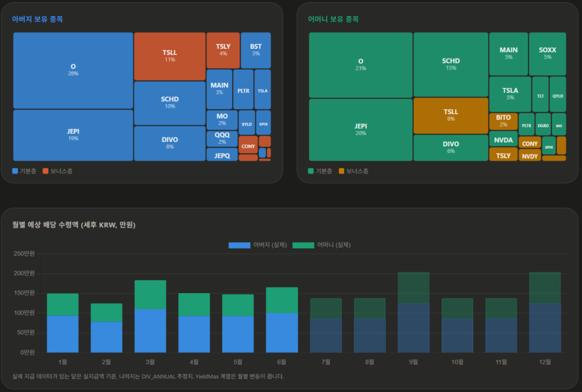Click MAIN 5% tile in mother's treemap
This screenshot has width=582, height=392.
(509, 54)
